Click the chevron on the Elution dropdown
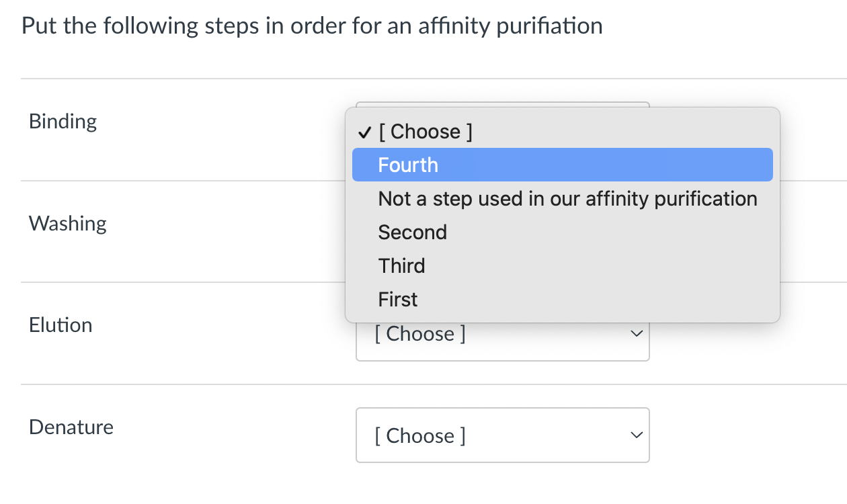 [x=636, y=333]
